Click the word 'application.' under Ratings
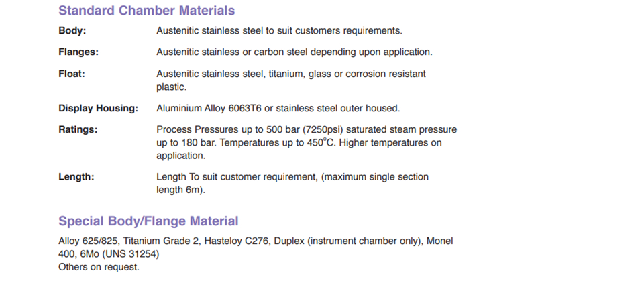Screen dimensions: 644x283 point(180,156)
